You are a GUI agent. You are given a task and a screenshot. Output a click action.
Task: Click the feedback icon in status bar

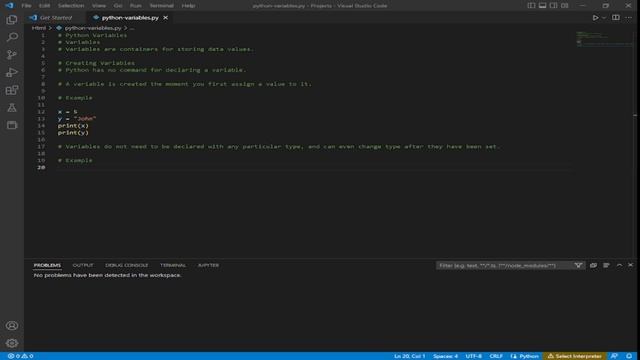[x=614, y=356]
